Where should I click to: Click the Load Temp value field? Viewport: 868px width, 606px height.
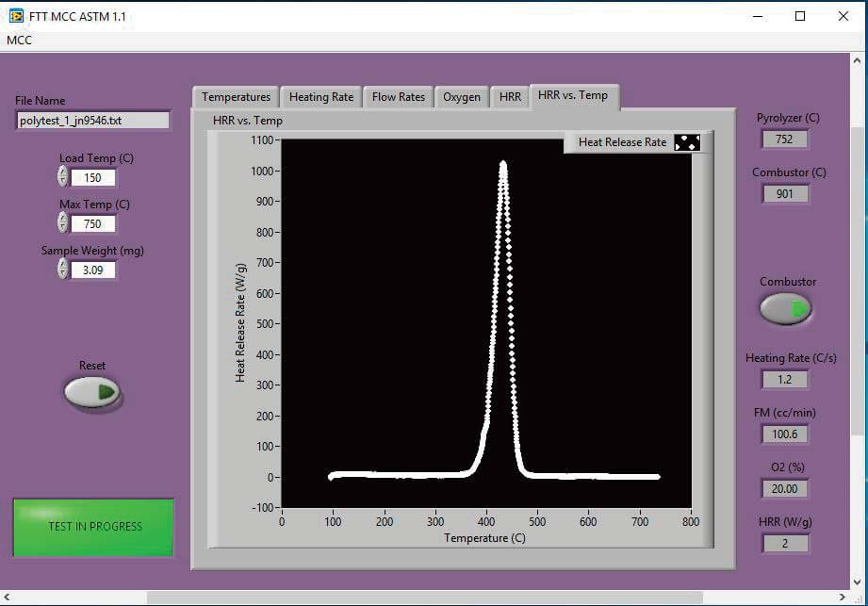[x=92, y=178]
